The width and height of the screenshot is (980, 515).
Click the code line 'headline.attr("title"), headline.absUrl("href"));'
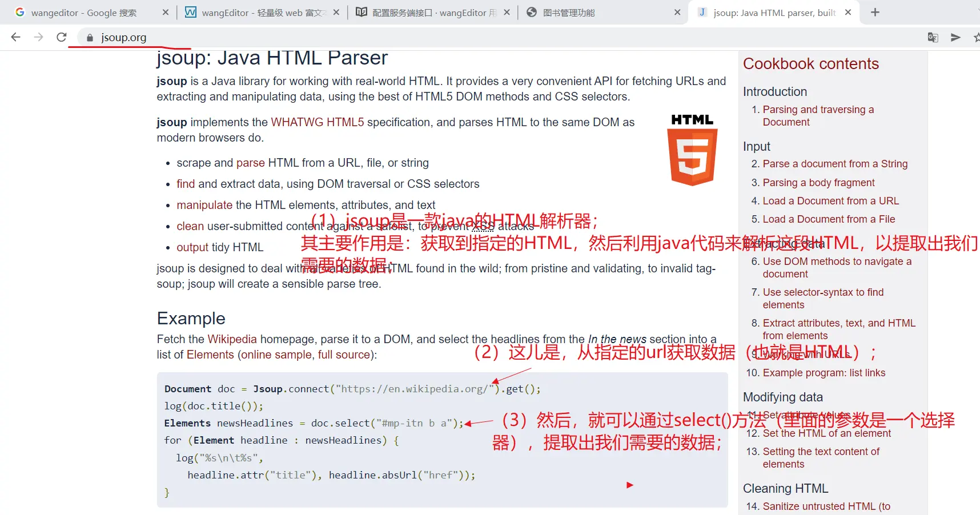(x=331, y=475)
